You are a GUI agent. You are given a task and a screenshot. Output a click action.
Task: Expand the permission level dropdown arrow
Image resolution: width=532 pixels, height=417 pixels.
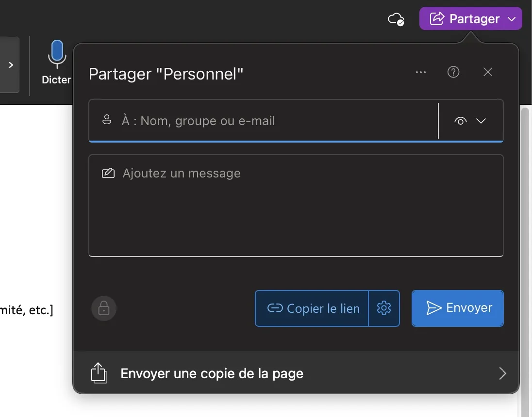pyautogui.click(x=481, y=121)
